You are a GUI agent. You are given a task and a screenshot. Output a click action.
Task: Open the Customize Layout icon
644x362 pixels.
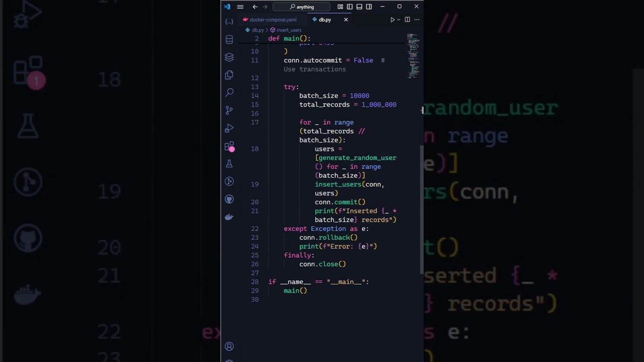pyautogui.click(x=340, y=7)
